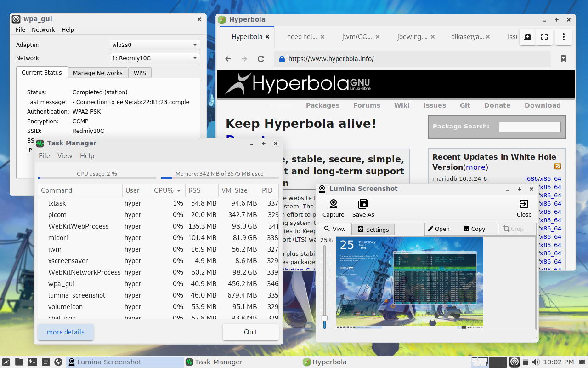
Task: Click the address bar with hyperbola.info URL
Action: coord(413,59)
